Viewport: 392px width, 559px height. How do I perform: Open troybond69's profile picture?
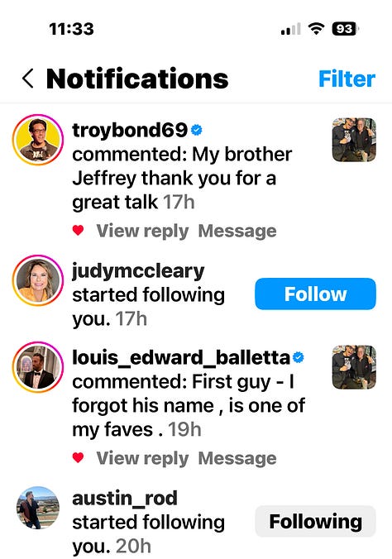38,140
